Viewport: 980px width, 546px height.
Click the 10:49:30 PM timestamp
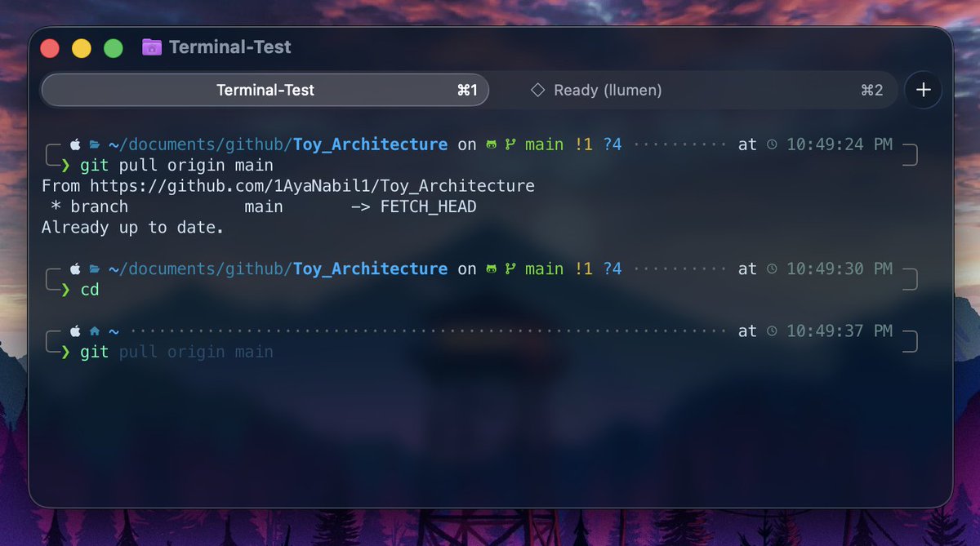coord(840,269)
